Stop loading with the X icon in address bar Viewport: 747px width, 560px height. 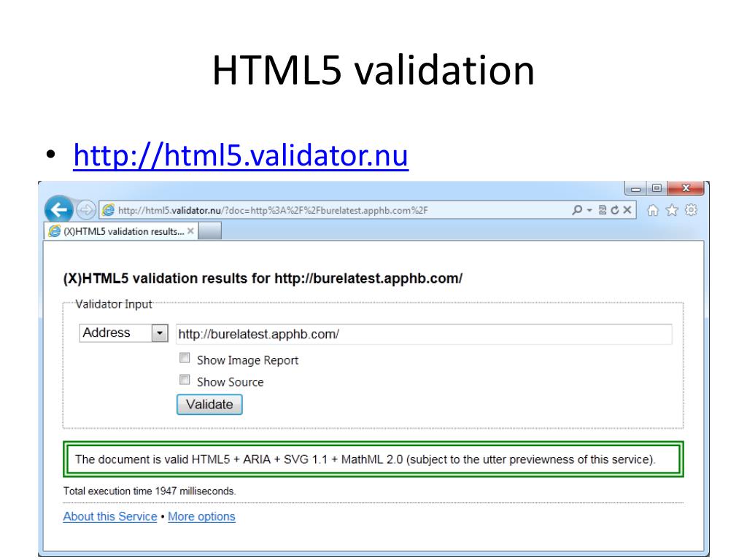point(627,210)
